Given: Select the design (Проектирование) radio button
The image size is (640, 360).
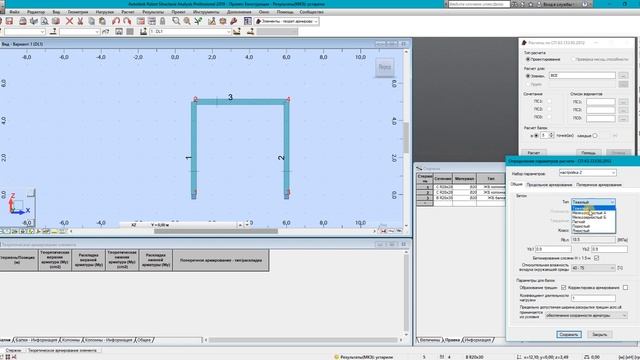Looking at the screenshot, I should 527,60.
